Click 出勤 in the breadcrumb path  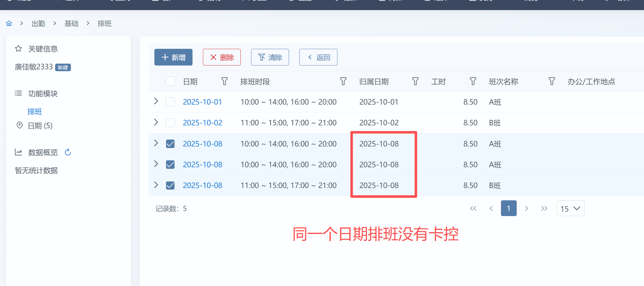point(38,24)
